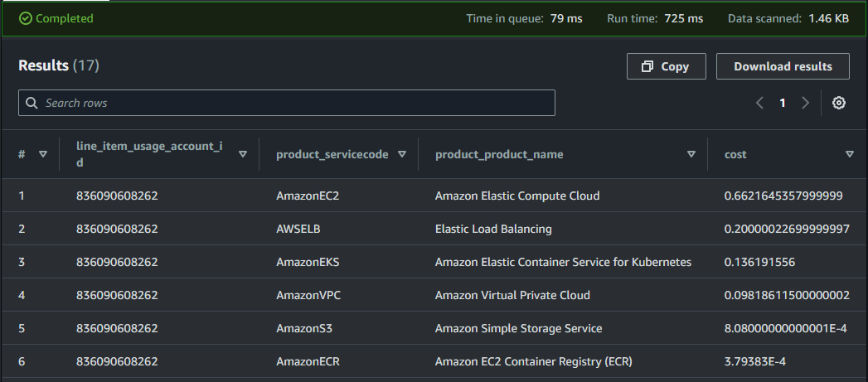Select page 1 in pagination
The height and width of the screenshot is (382, 868).
click(x=783, y=103)
